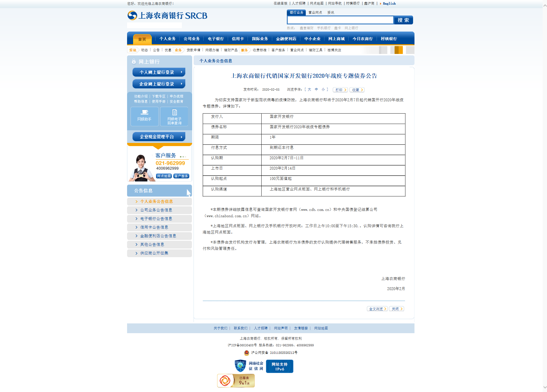Click the 打印 print button
The width and height of the screenshot is (547, 392).
pos(340,90)
